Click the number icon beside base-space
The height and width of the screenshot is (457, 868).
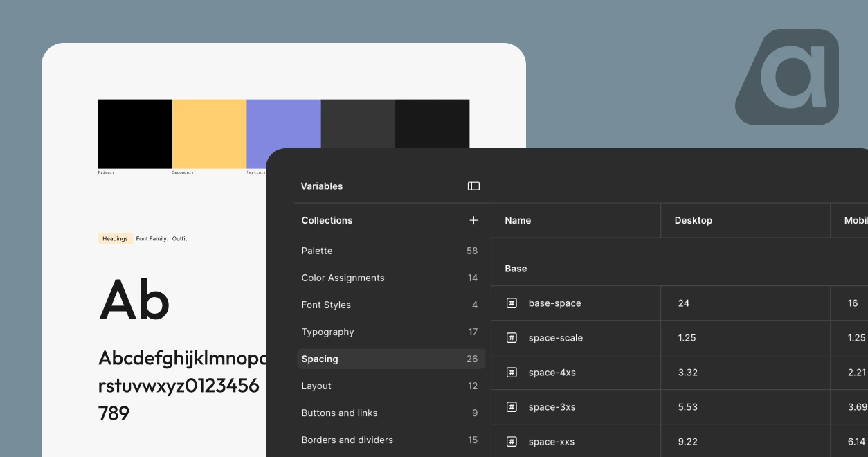pyautogui.click(x=512, y=303)
